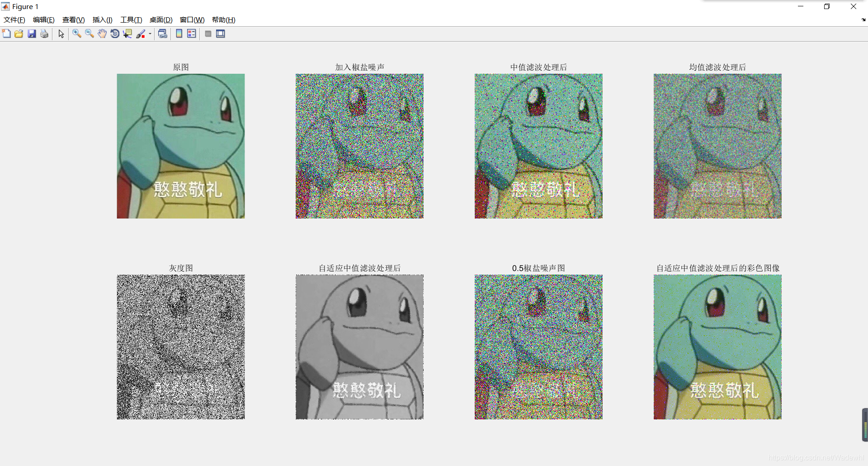The width and height of the screenshot is (868, 466).
Task: Open the 工具(T) menu
Action: click(x=131, y=20)
